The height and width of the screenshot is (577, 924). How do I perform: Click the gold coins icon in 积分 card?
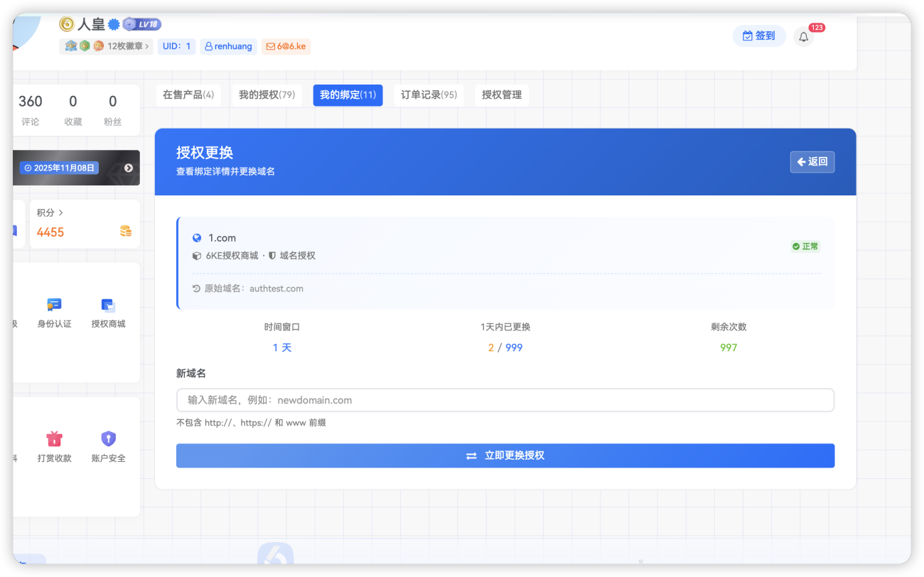[126, 232]
